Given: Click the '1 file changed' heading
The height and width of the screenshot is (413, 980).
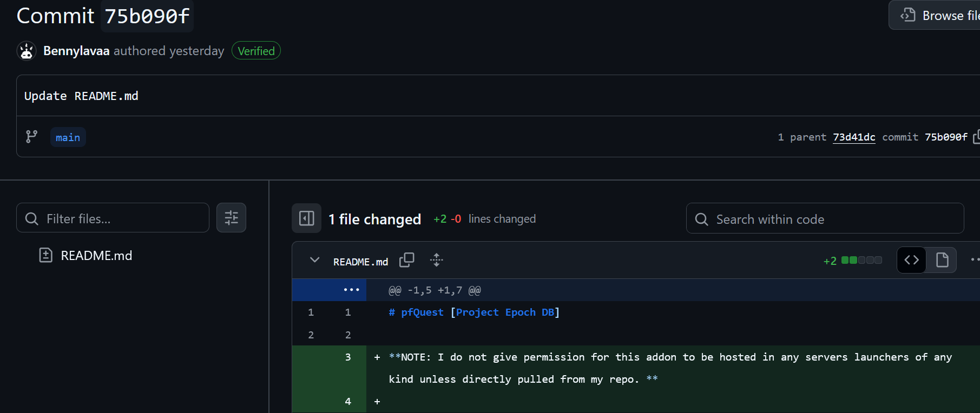Looking at the screenshot, I should click(374, 219).
